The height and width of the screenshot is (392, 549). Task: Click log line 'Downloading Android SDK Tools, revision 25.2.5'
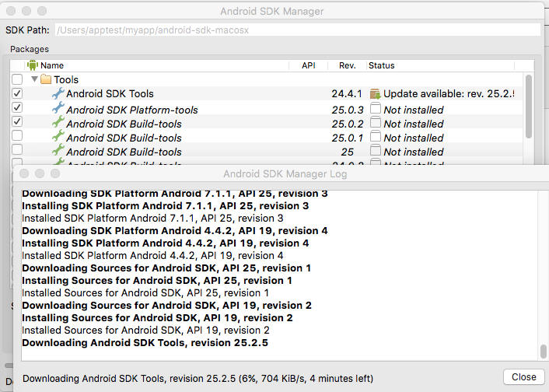(x=145, y=342)
